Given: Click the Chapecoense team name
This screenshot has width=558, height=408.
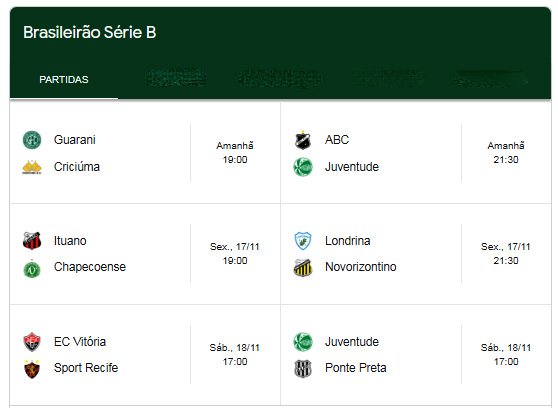Looking at the screenshot, I should point(90,267).
